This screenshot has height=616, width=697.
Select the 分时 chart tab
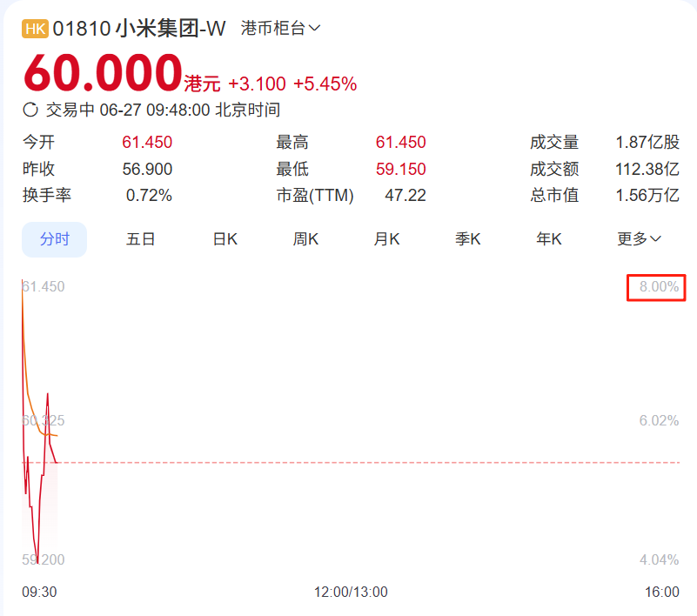click(x=54, y=239)
